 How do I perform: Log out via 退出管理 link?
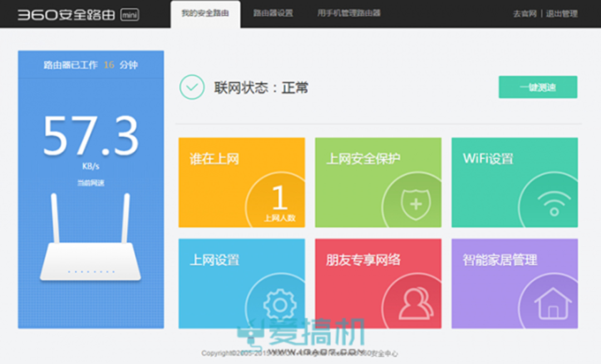[561, 14]
